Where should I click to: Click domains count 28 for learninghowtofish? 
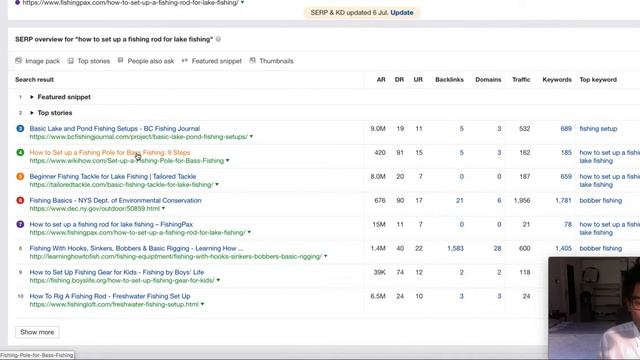497,248
